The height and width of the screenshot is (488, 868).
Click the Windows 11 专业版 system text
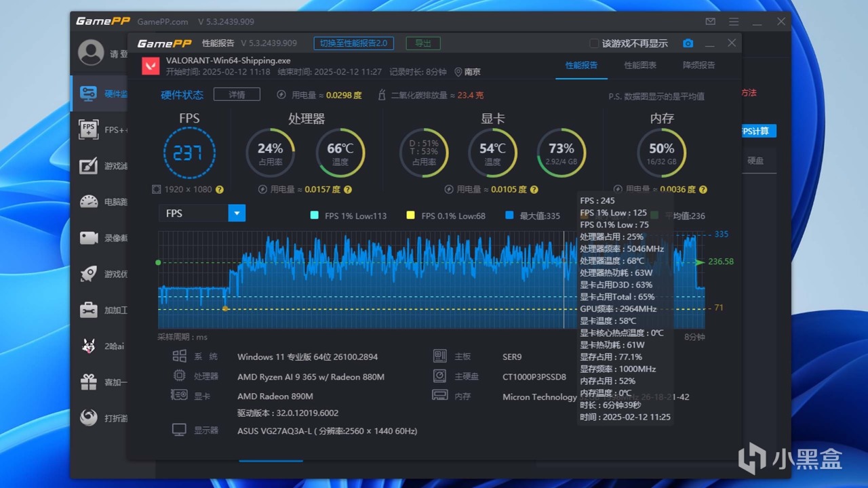point(307,357)
